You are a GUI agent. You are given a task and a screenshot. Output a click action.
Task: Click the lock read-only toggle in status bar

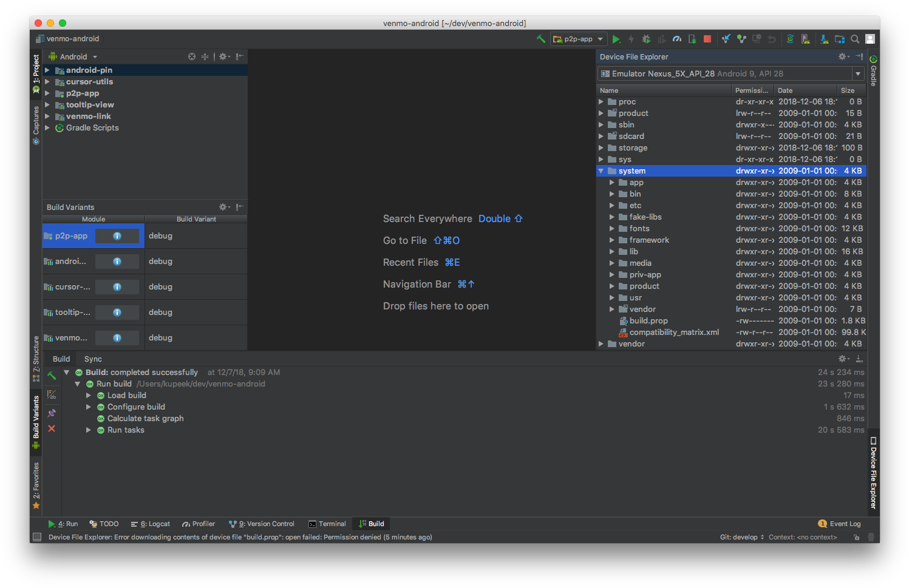click(856, 537)
